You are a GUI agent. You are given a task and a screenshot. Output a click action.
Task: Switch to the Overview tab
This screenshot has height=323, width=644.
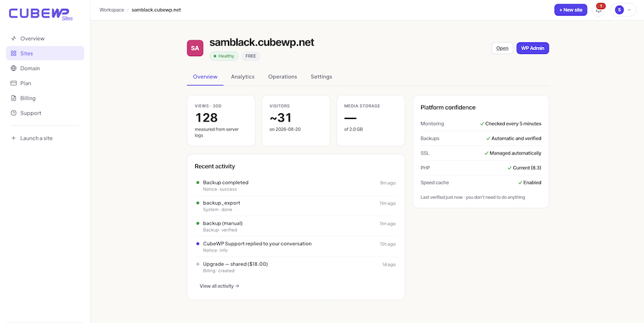point(205,77)
